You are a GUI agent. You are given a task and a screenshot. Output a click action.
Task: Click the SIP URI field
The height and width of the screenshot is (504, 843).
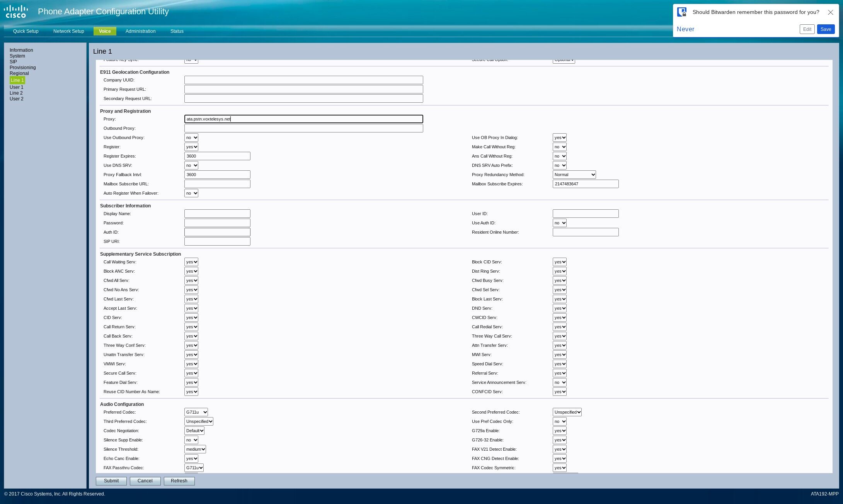pyautogui.click(x=217, y=241)
